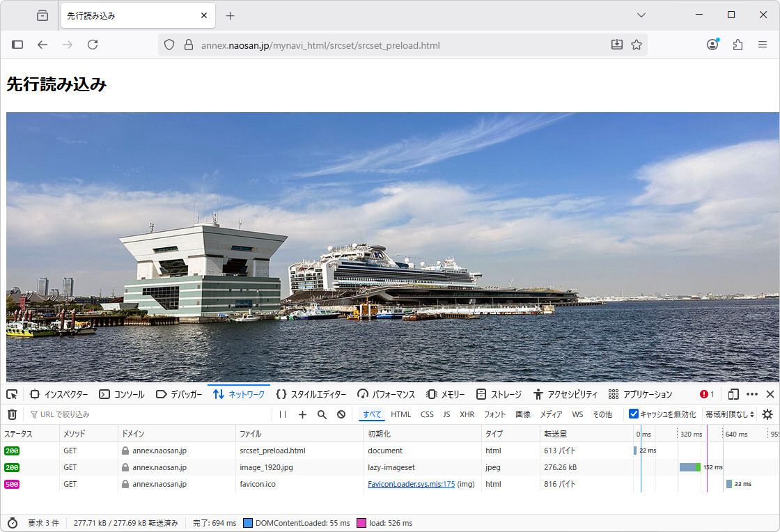Open request blocking panel icon
The width and height of the screenshot is (780, 532).
[341, 414]
